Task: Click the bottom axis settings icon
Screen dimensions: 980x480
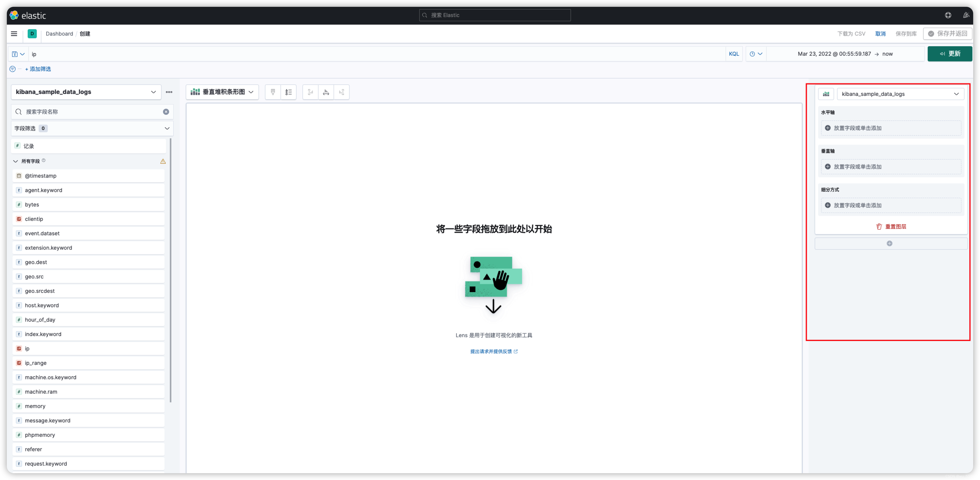Action: click(x=326, y=92)
